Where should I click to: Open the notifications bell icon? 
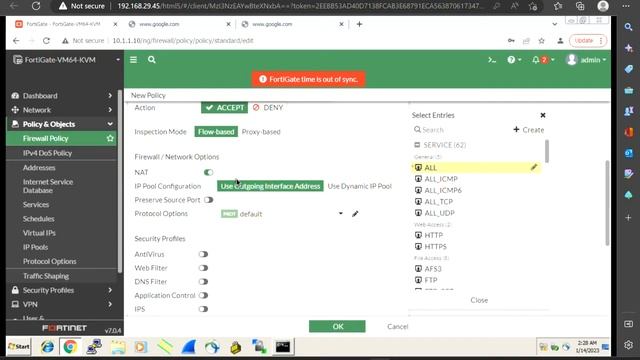click(x=543, y=60)
